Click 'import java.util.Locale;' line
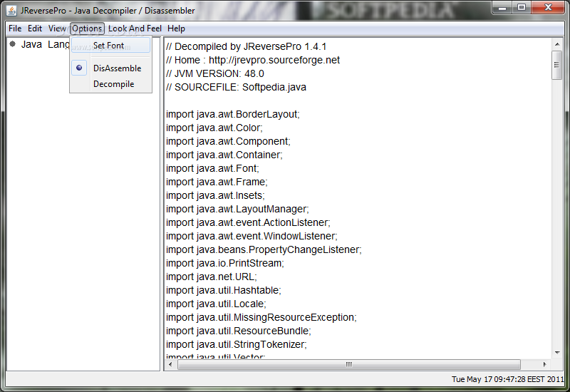The image size is (570, 392). tap(216, 304)
